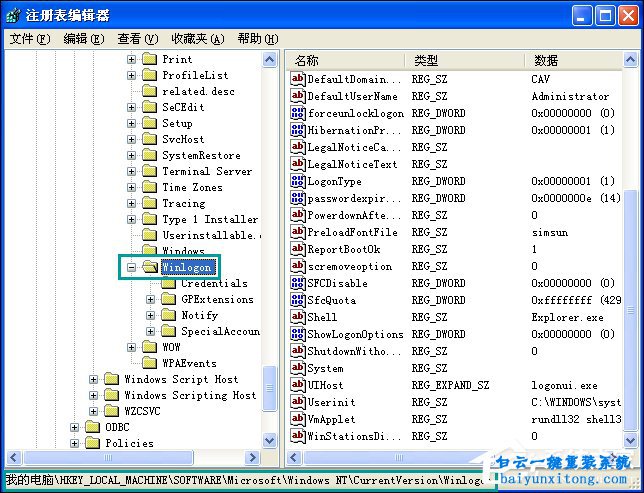Expand the Policies key
The height and width of the screenshot is (493, 644).
(x=74, y=443)
